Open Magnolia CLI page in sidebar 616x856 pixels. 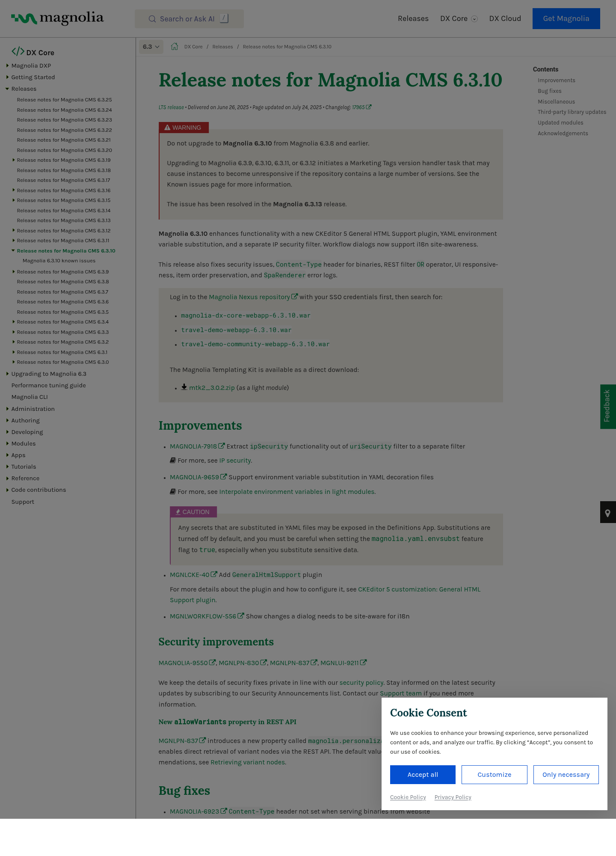(30, 397)
